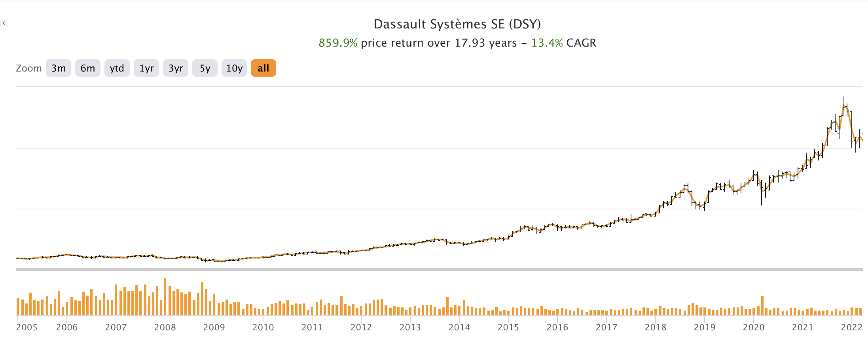Click the 2005 label on the time axis

(27, 327)
